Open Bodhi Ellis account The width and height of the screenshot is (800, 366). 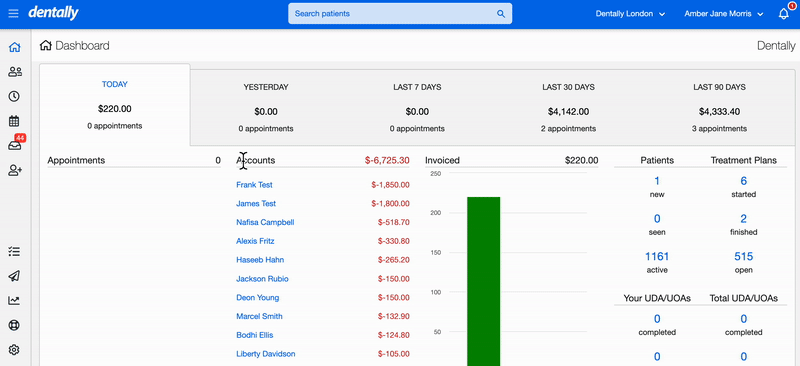(255, 335)
